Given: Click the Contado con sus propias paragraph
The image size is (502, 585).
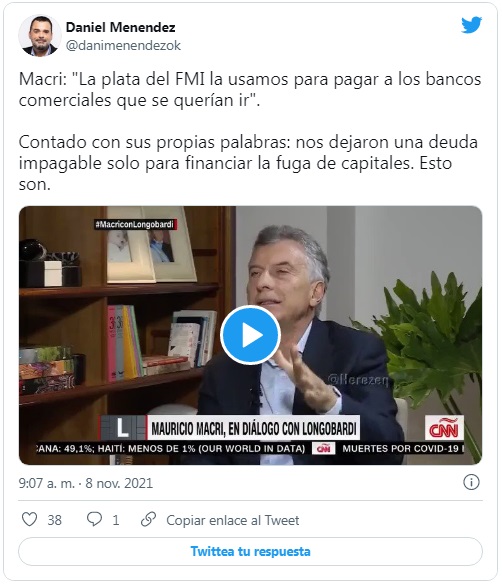Looking at the screenshot, I should point(248,163).
